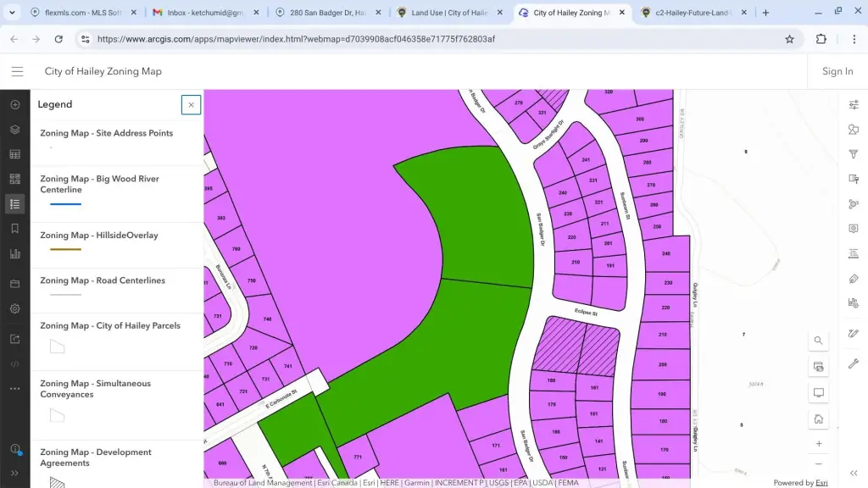Switch to the Land Use City of Hailey tab
This screenshot has width=868, height=488.
click(x=449, y=13)
